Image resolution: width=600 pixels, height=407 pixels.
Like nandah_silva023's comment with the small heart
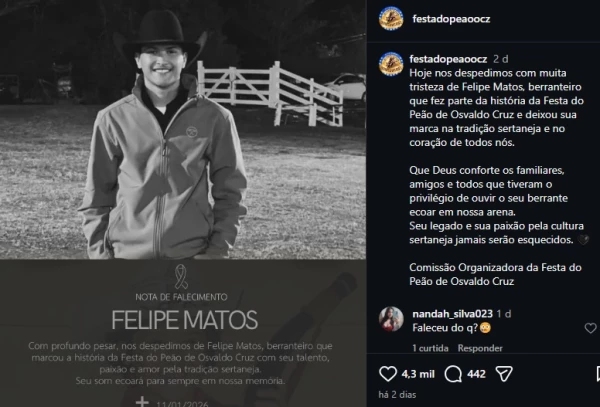(590, 328)
